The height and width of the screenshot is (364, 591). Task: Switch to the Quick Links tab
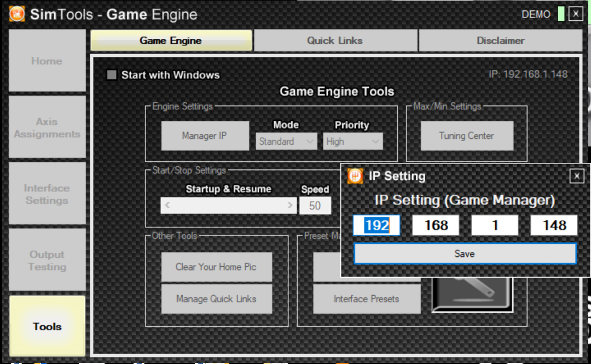335,40
